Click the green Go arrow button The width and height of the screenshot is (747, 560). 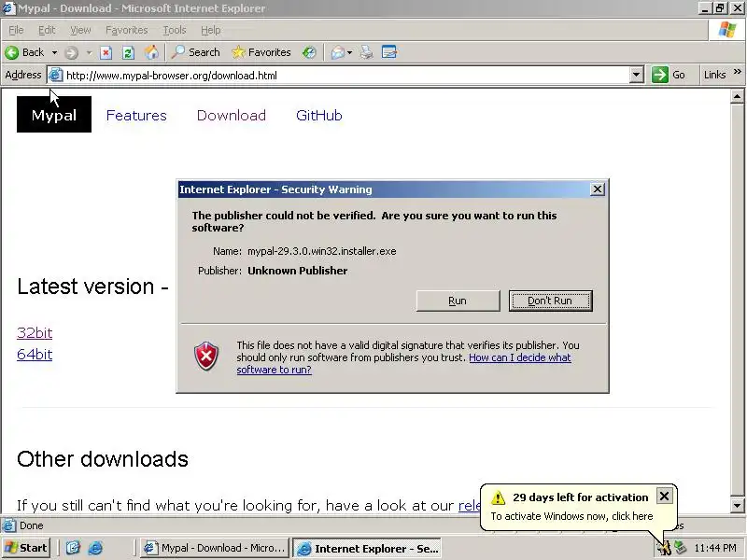tap(660, 75)
